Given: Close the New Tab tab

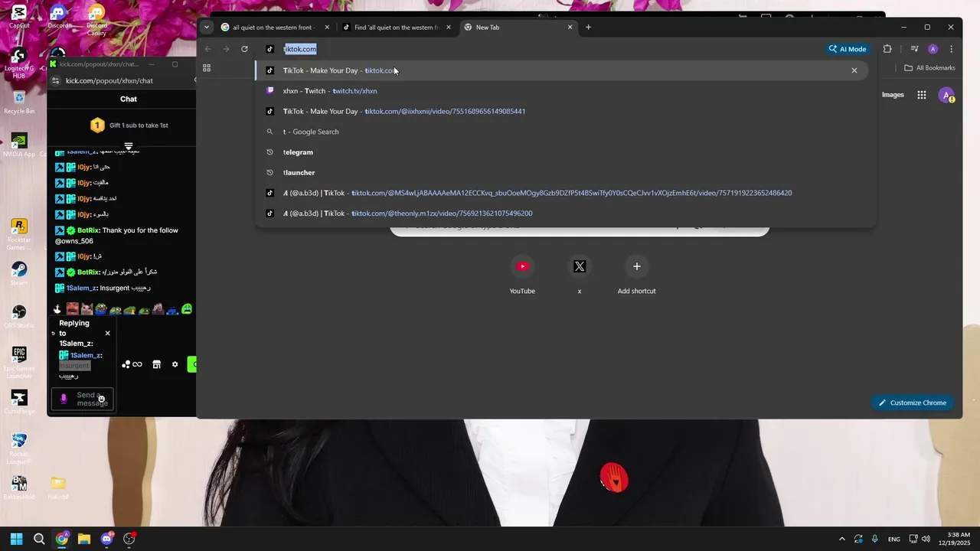Looking at the screenshot, I should [570, 28].
